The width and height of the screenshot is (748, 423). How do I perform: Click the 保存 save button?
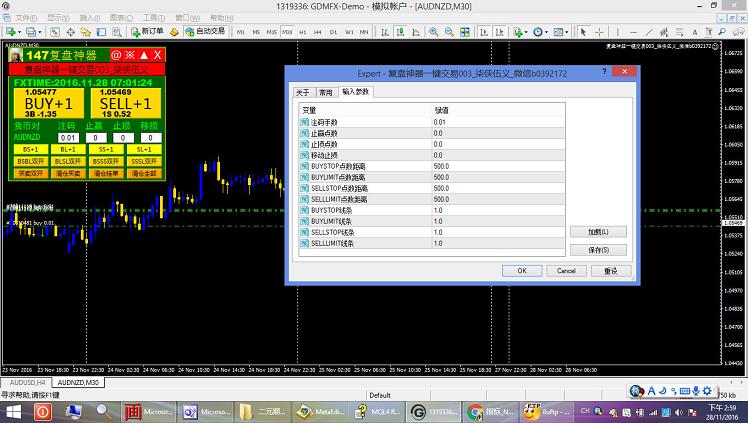tap(598, 250)
